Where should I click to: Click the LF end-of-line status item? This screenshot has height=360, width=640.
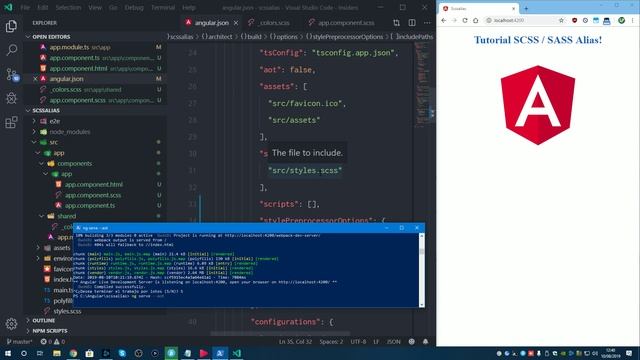click(x=376, y=342)
